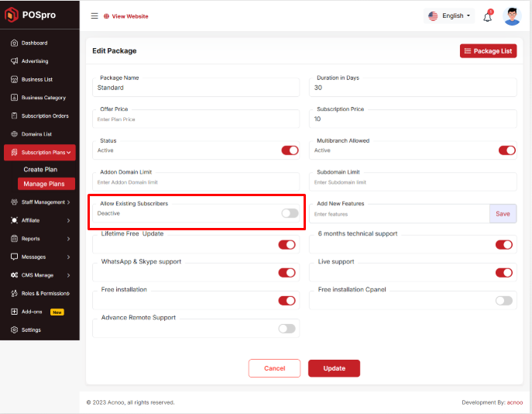Go to Business List in sidebar

point(36,79)
